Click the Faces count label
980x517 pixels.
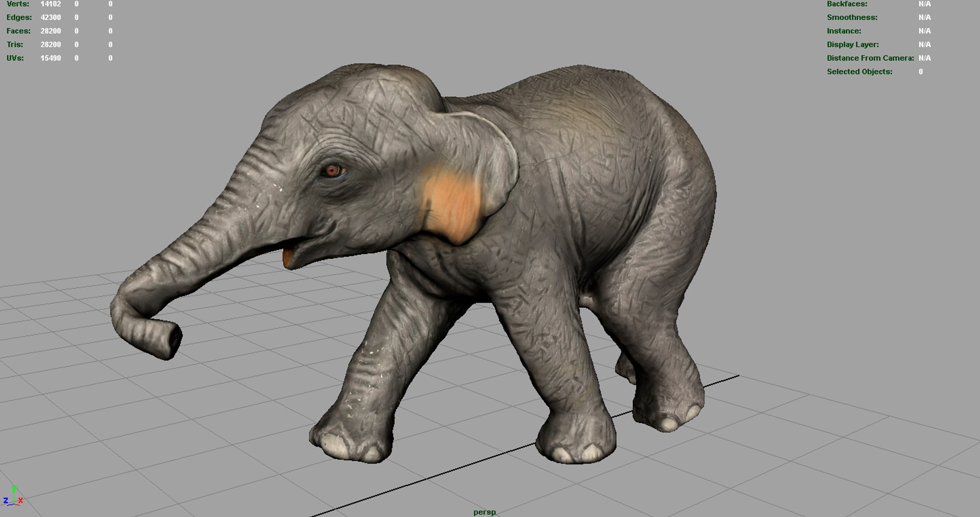18,31
